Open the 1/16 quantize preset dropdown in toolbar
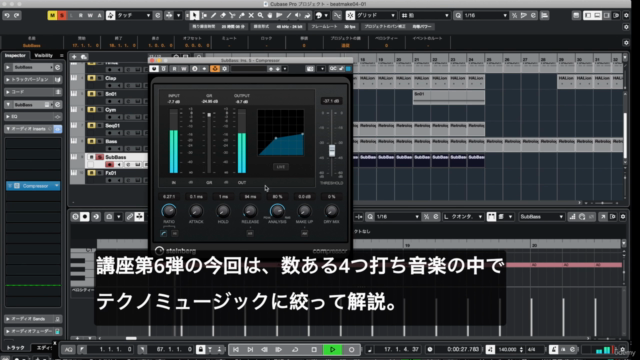The image size is (640, 360). [486, 16]
